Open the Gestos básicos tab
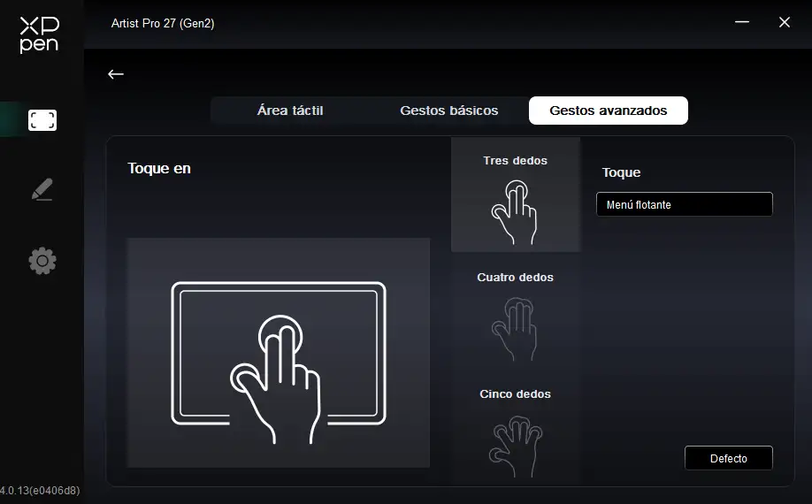Viewport: 812px width, 504px height. coord(448,111)
